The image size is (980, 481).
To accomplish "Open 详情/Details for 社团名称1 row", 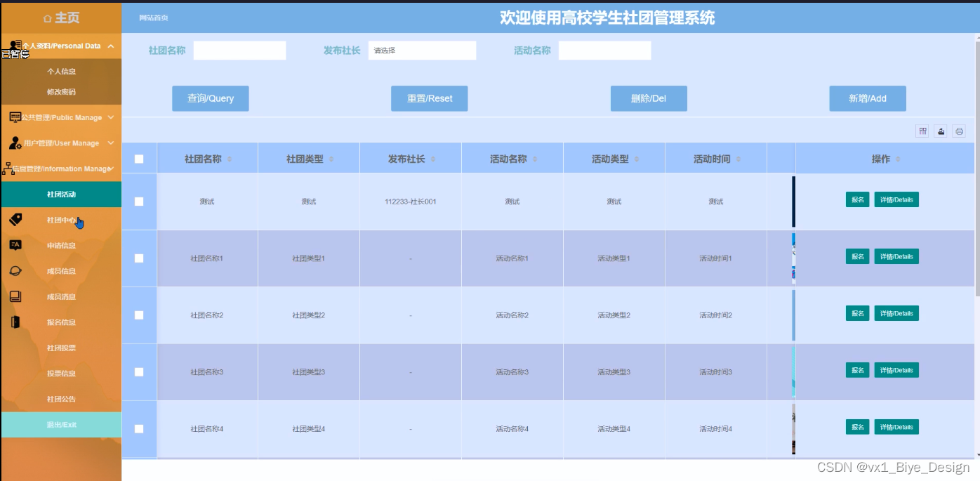I will (896, 257).
